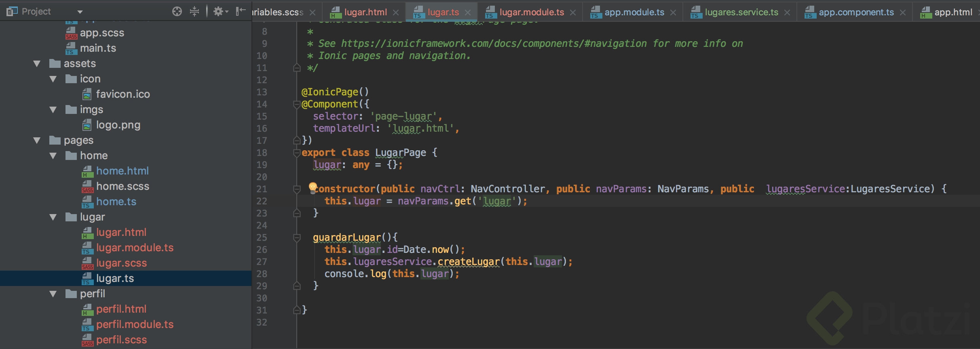Viewport: 980px width, 349px height.
Task: Open lugar.scss from the project tree
Action: [x=121, y=263]
